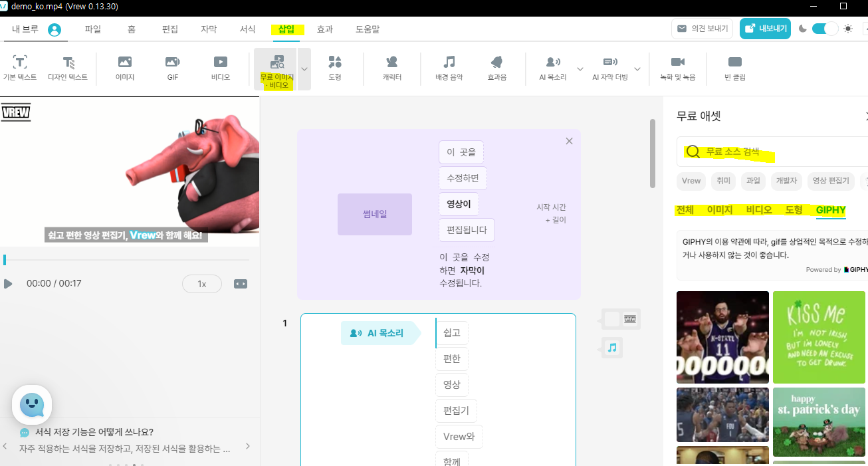Select the 도형 shape tool
The height and width of the screenshot is (466, 868).
(335, 68)
